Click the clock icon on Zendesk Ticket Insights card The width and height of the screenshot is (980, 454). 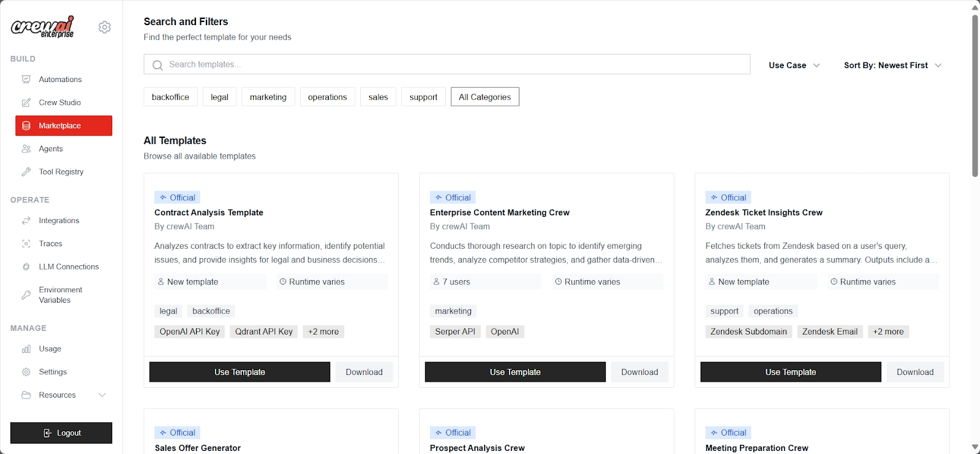[834, 282]
